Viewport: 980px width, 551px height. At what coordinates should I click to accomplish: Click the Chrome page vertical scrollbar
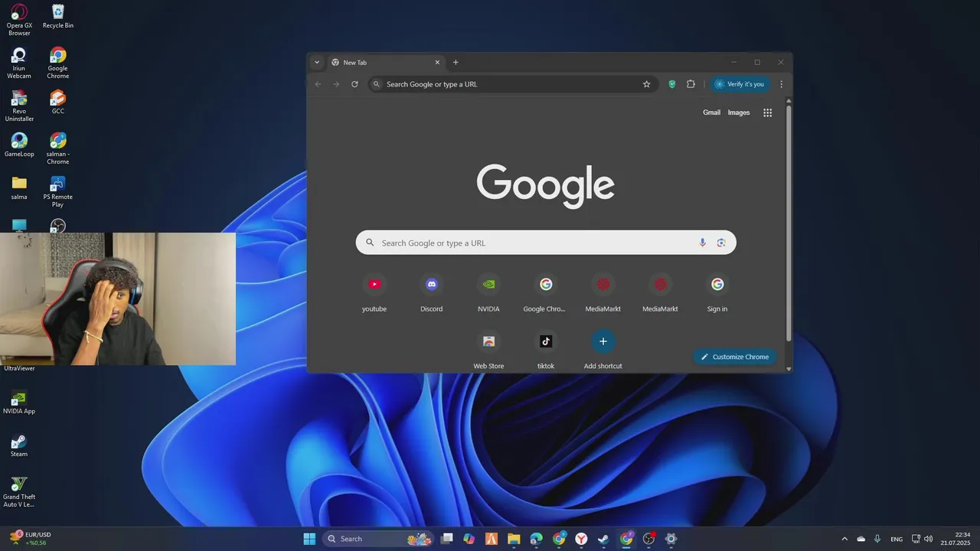coord(789,222)
